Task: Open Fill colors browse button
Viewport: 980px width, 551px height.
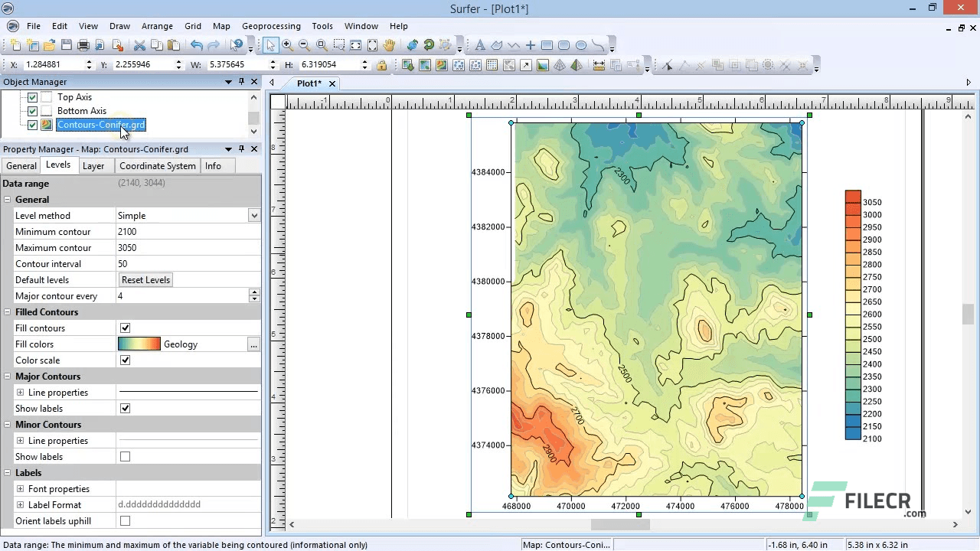Action: pos(253,344)
